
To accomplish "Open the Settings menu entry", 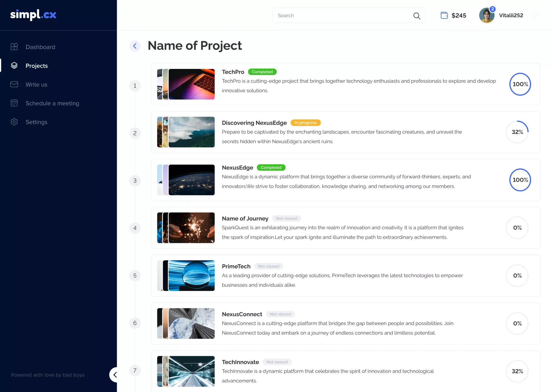I will click(x=36, y=122).
